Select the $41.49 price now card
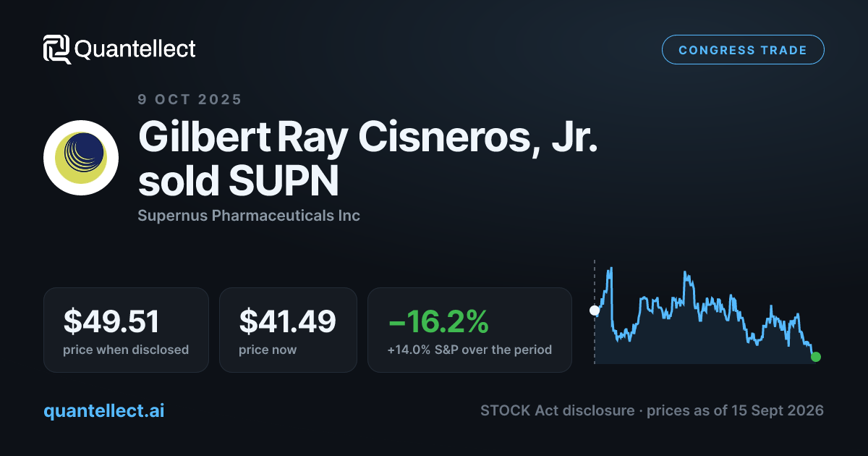 point(288,330)
